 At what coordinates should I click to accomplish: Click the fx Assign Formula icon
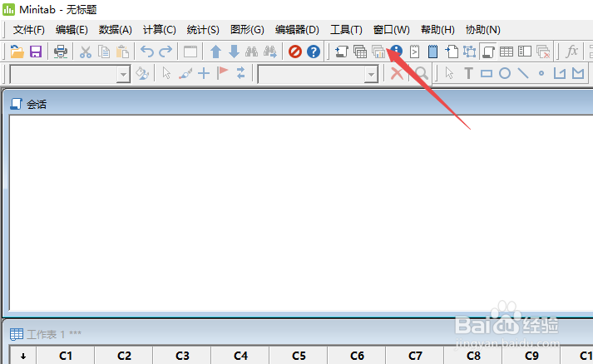[x=572, y=52]
